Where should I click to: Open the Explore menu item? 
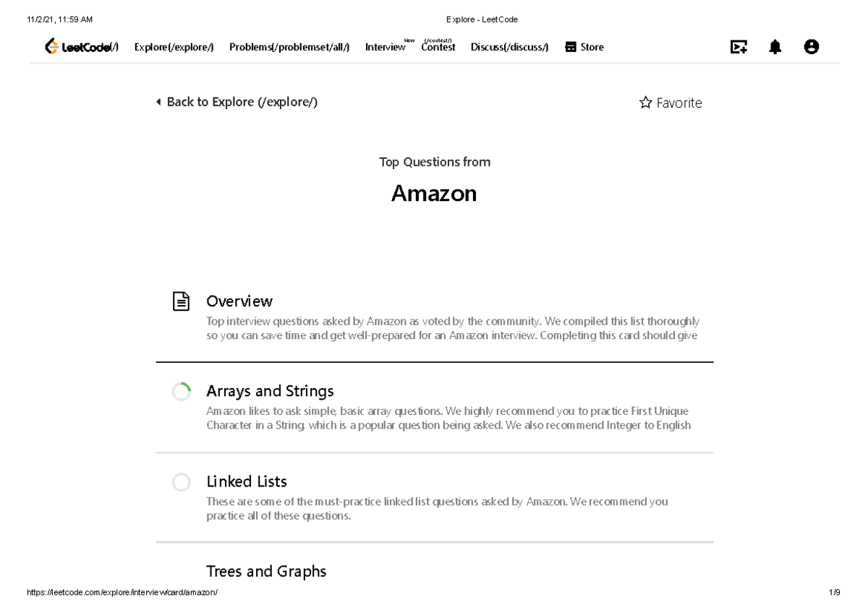pos(174,47)
